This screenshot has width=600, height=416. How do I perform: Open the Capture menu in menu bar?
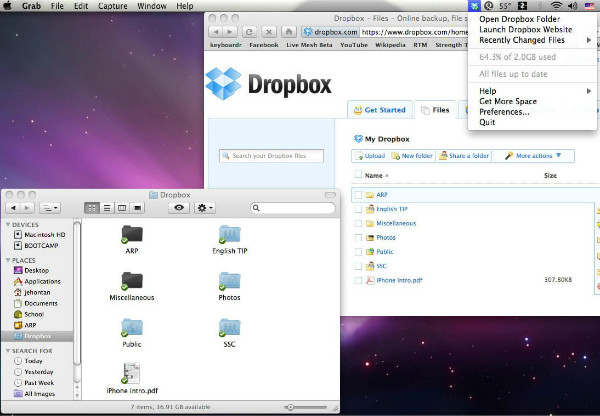click(112, 6)
